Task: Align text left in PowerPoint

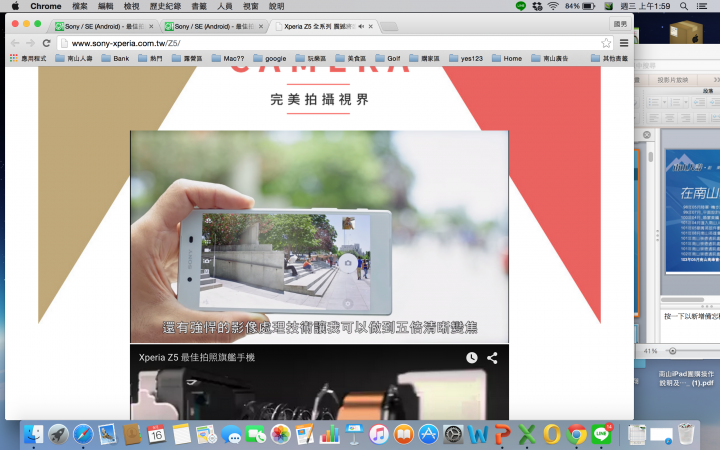Action: coord(654,118)
